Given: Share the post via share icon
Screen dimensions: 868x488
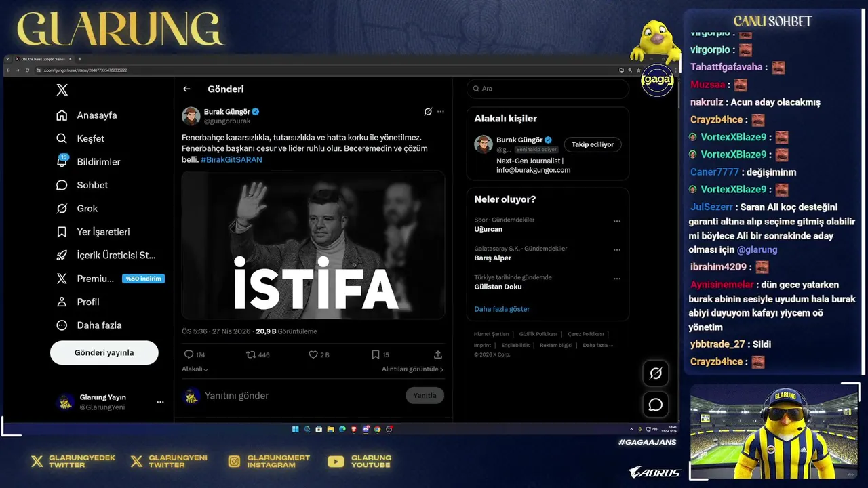Looking at the screenshot, I should click(438, 354).
